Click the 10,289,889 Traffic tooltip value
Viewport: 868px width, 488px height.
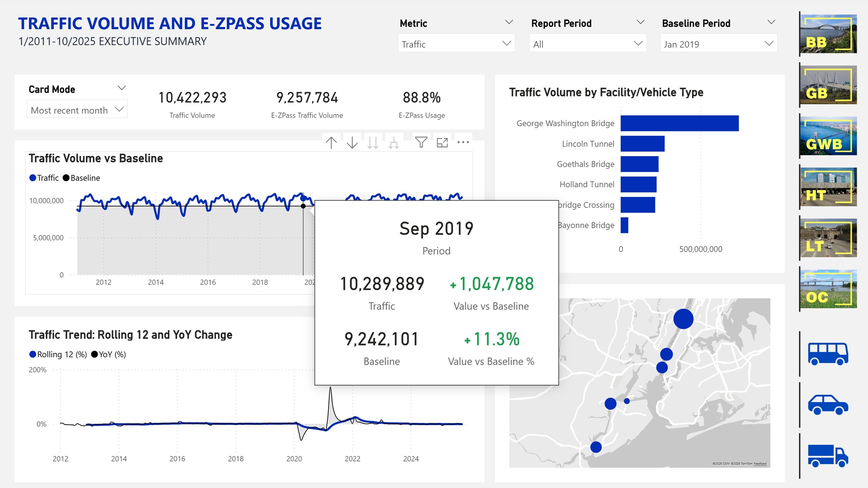pos(382,284)
